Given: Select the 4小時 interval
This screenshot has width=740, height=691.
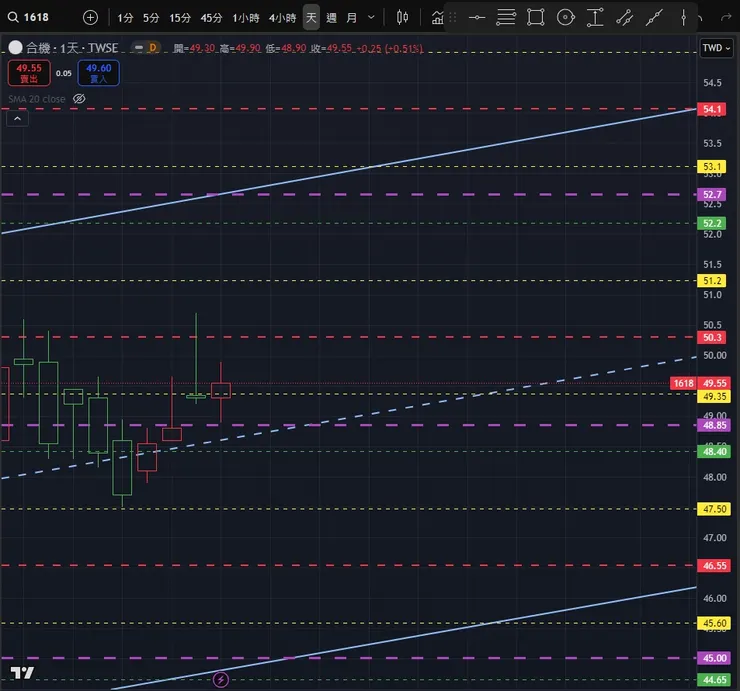Looking at the screenshot, I should point(282,18).
